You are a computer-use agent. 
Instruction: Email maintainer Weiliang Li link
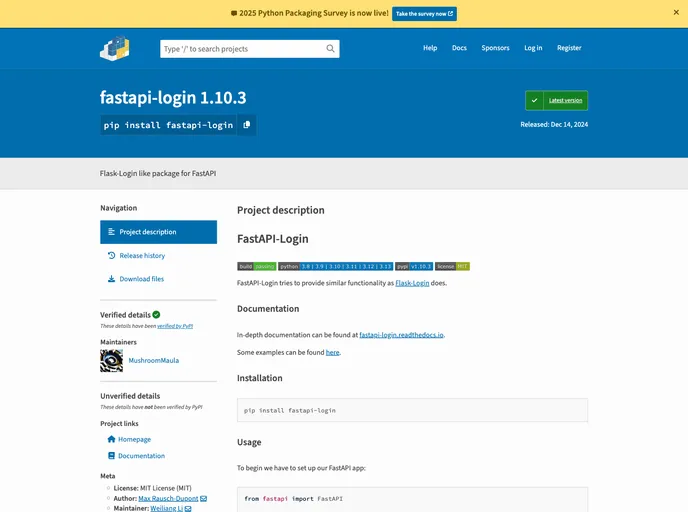[x=166, y=508]
